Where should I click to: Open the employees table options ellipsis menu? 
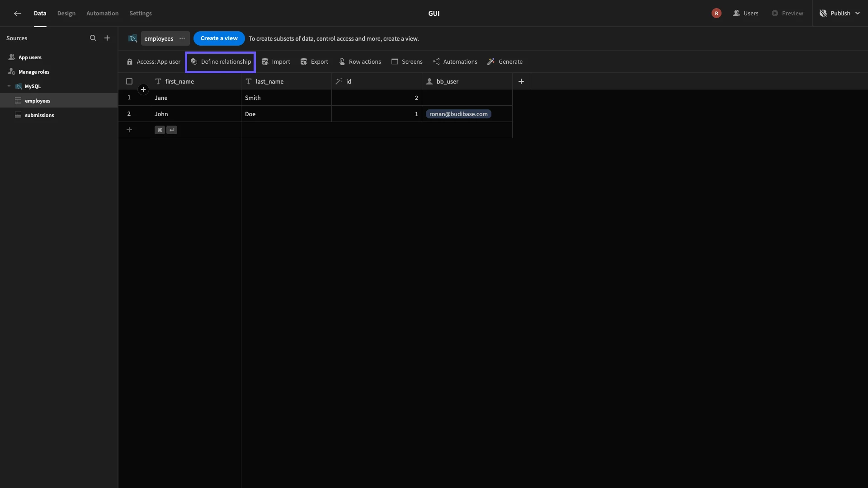182,39
